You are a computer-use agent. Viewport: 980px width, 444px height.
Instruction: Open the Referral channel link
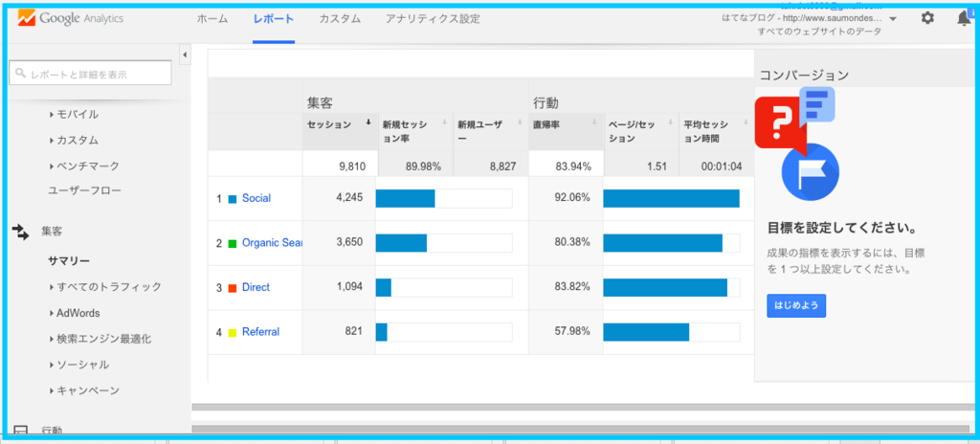tap(260, 332)
